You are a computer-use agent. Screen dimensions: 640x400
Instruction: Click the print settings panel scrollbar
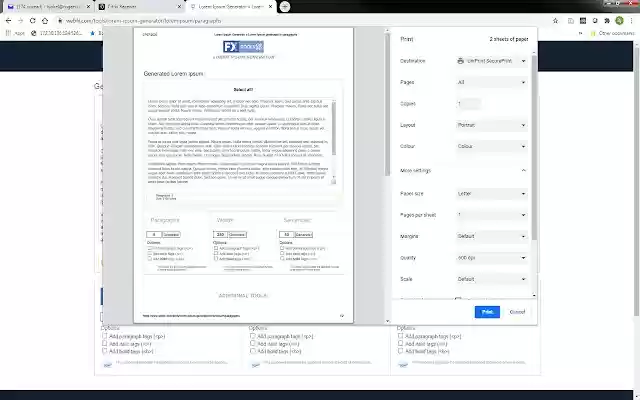[x=534, y=147]
